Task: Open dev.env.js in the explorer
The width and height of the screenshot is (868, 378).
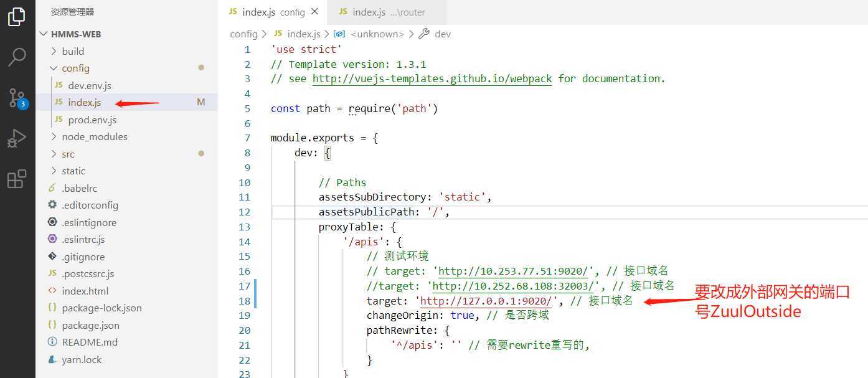Action: pos(126,85)
